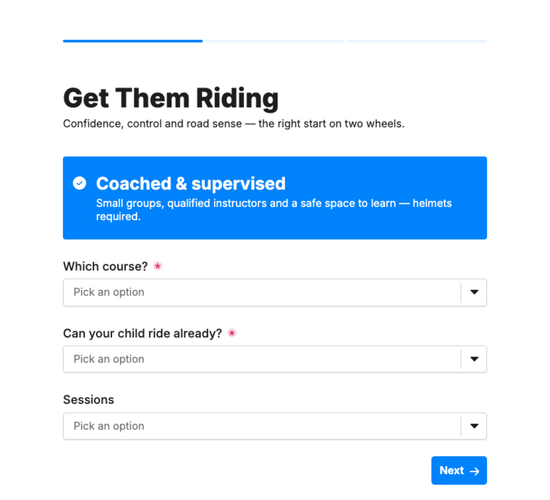Click the checkmark icon in the blue banner
The image size is (550, 500).
pos(80,183)
